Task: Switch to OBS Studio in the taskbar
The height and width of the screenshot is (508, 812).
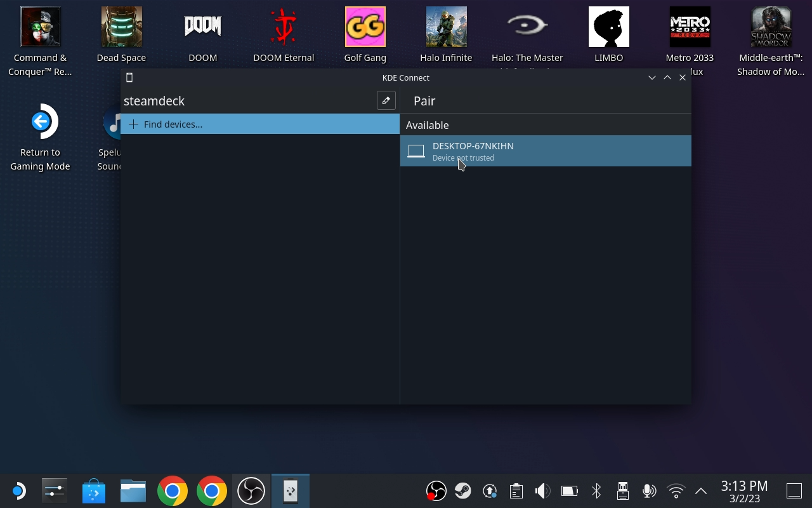Action: tap(251, 491)
